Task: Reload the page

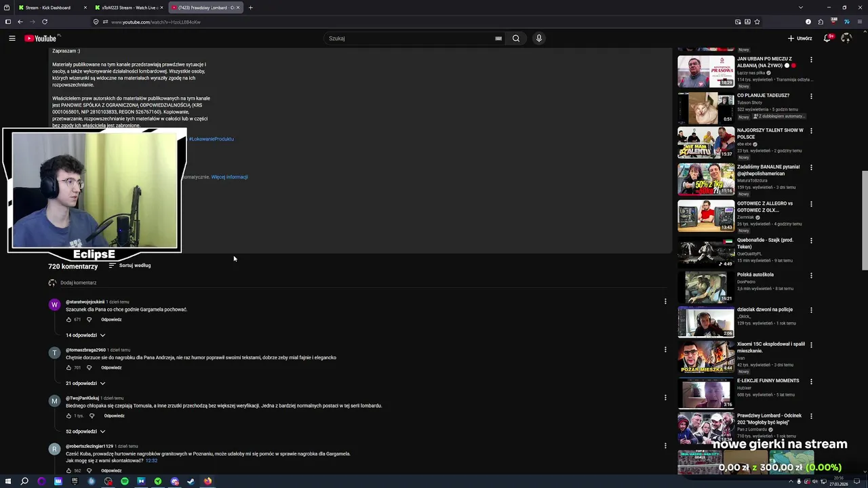Action: (x=45, y=22)
